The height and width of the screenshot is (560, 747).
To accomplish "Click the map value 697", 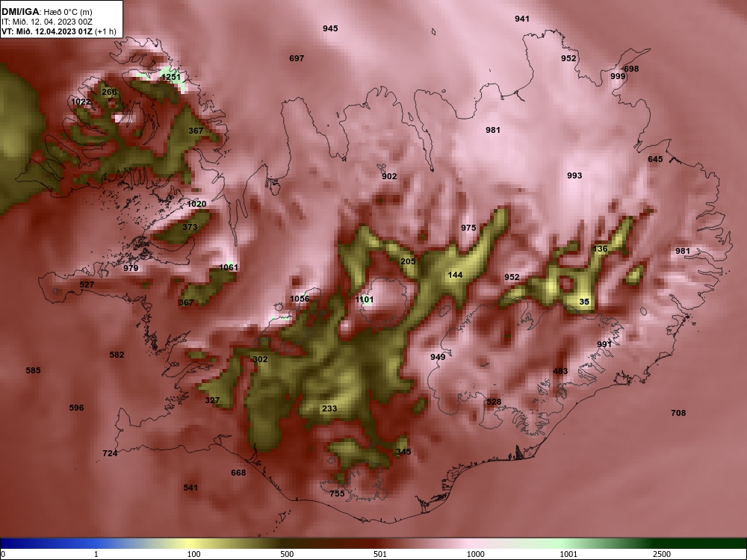I will (297, 58).
